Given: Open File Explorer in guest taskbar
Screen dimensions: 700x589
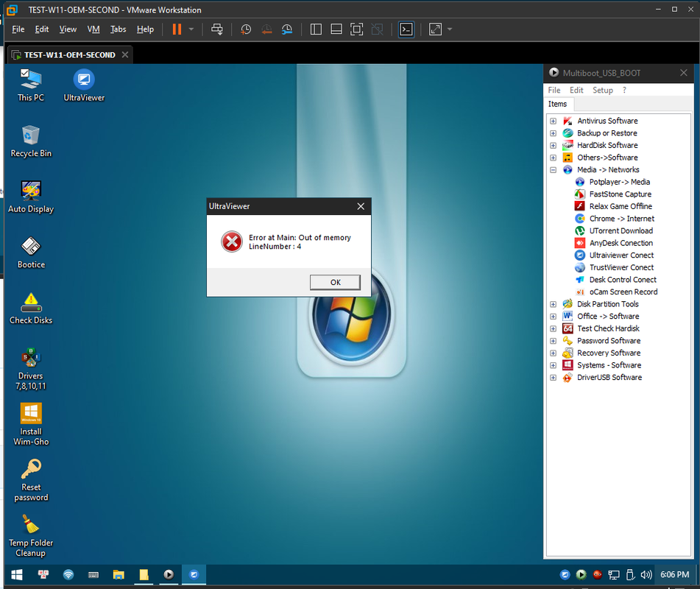Looking at the screenshot, I should 119,575.
